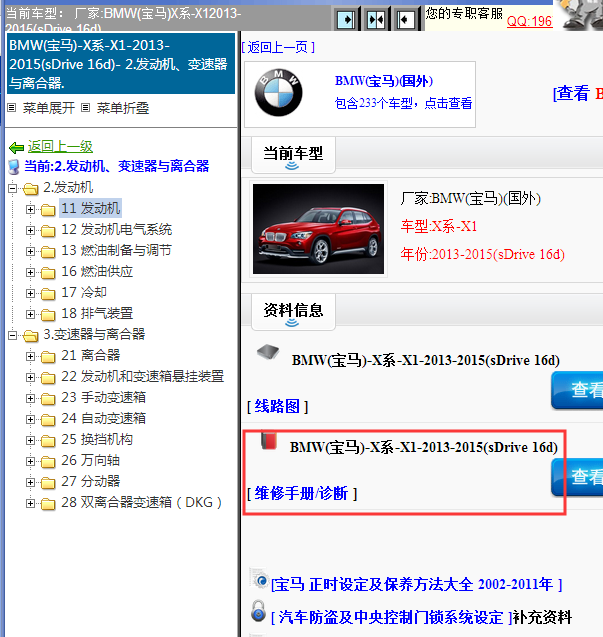Click the folder icon for 24 自动变速箱

pos(48,420)
